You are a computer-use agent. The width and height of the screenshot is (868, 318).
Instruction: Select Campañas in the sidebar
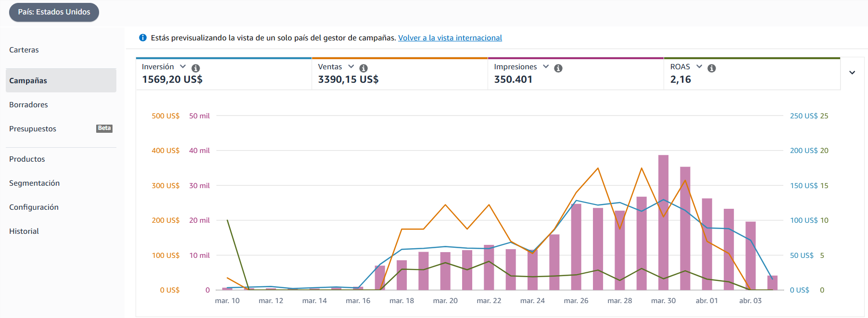pos(61,80)
